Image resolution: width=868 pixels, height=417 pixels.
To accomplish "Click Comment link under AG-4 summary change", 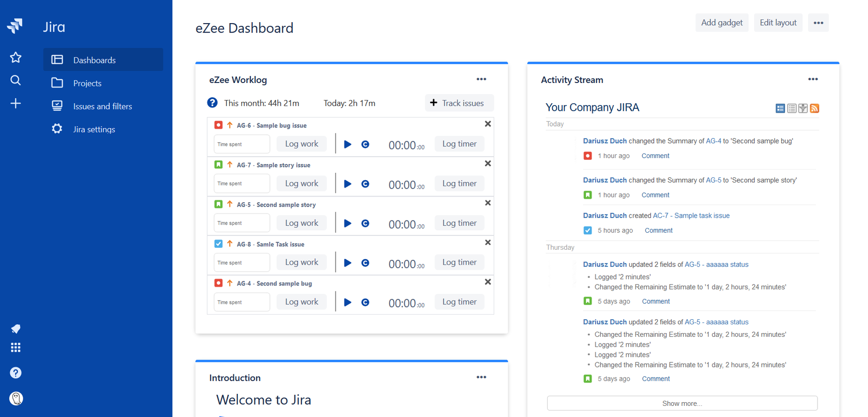I will coord(655,156).
